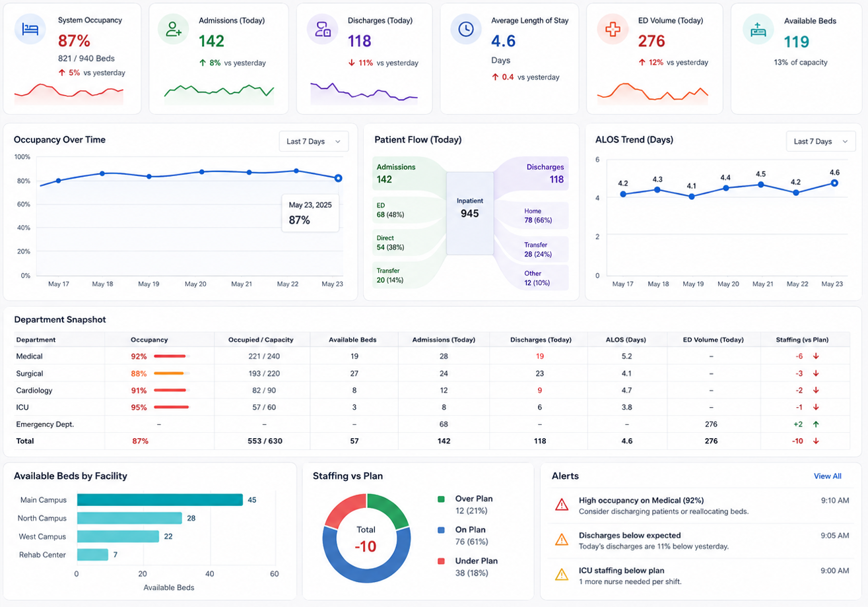Click the Main Campus bar showing 45
The width and height of the screenshot is (868, 607).
(160, 500)
